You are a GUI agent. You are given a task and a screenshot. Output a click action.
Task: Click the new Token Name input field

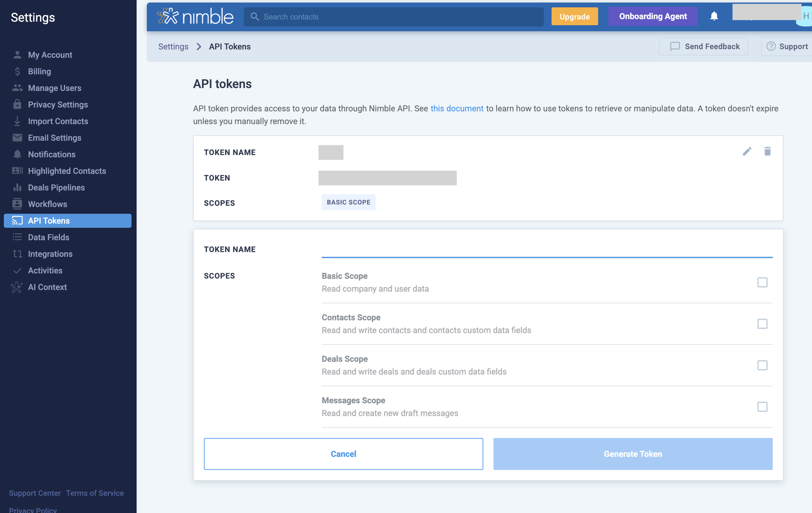[547, 249]
